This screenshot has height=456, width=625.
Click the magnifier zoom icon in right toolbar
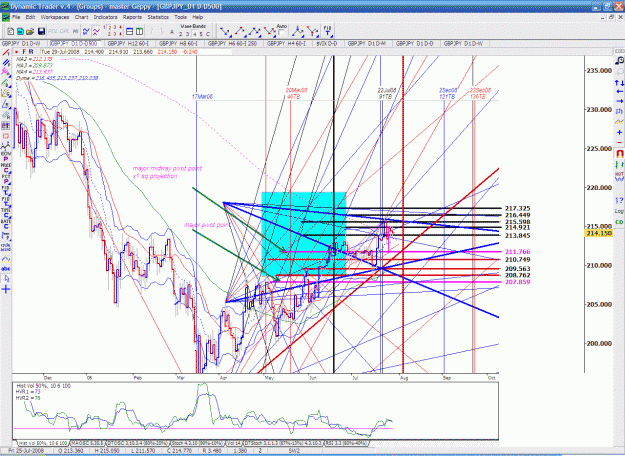(619, 61)
